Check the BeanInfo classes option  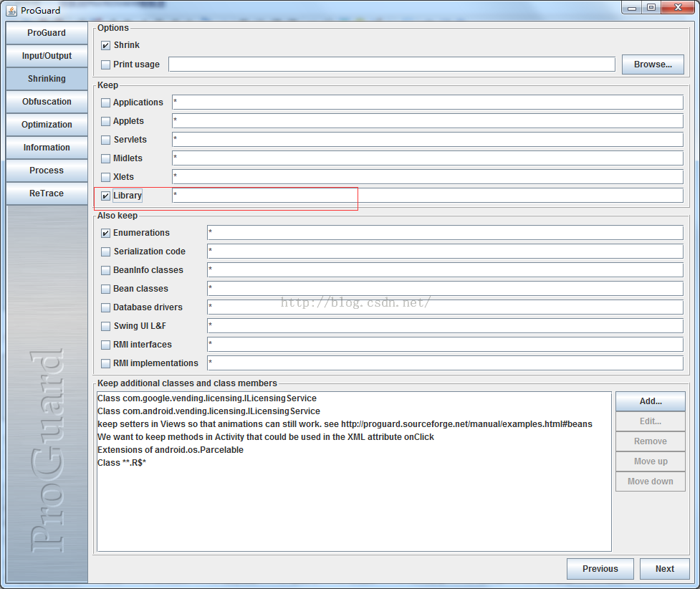(x=105, y=271)
